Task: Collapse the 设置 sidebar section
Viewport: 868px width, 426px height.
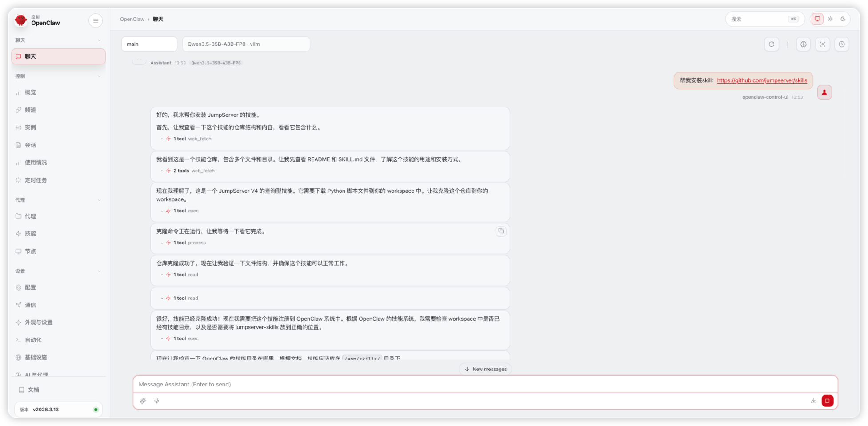Action: pyautogui.click(x=59, y=271)
